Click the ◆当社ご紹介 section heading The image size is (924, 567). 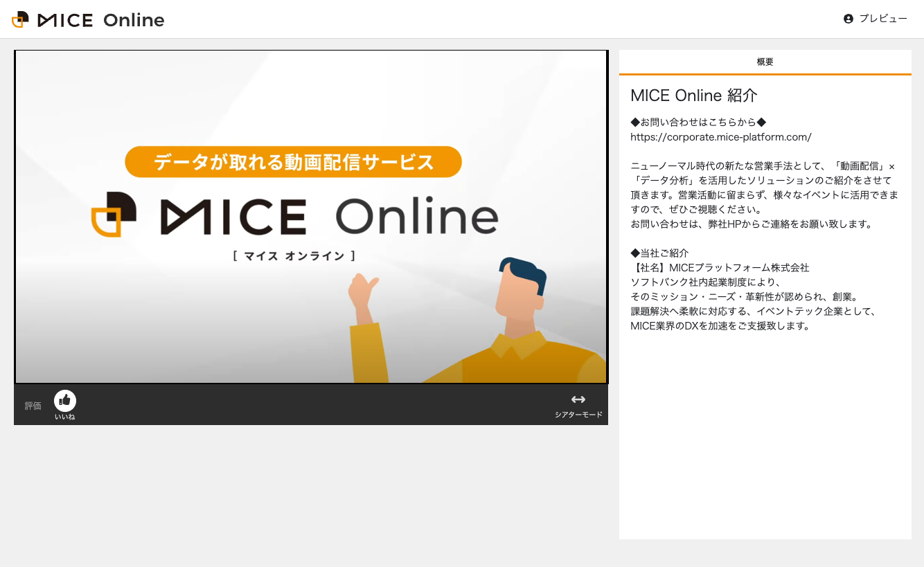click(x=659, y=253)
